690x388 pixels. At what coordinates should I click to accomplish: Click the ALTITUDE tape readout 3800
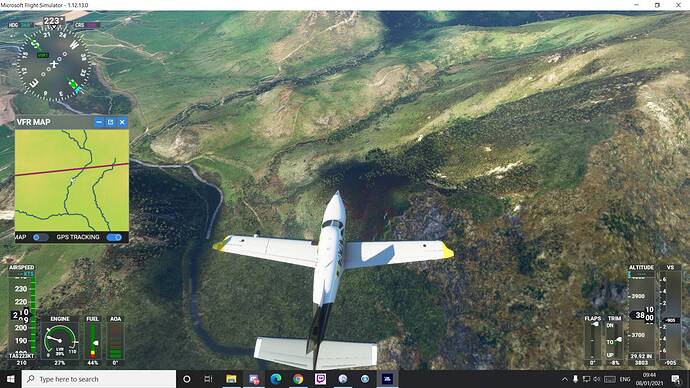click(642, 315)
